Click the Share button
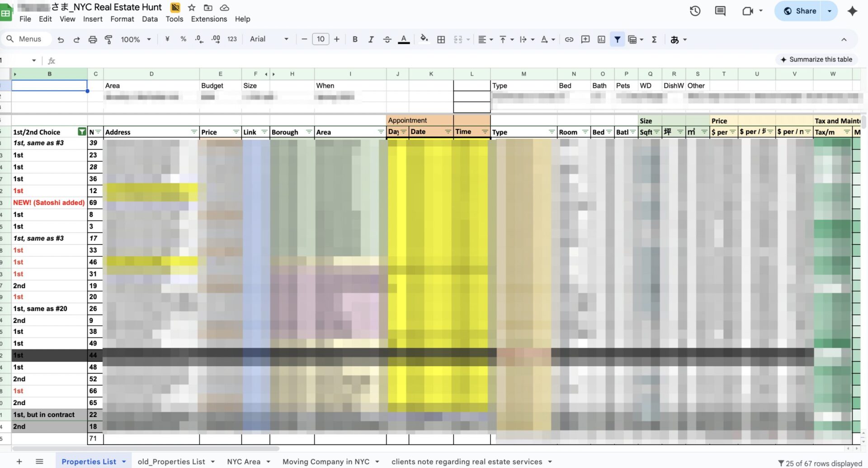The height and width of the screenshot is (468, 868). click(x=800, y=11)
